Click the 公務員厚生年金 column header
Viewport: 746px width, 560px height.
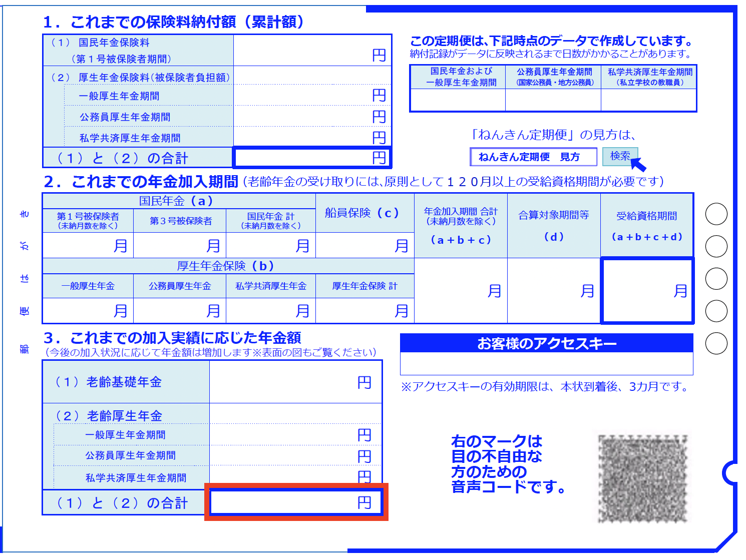pos(180,286)
